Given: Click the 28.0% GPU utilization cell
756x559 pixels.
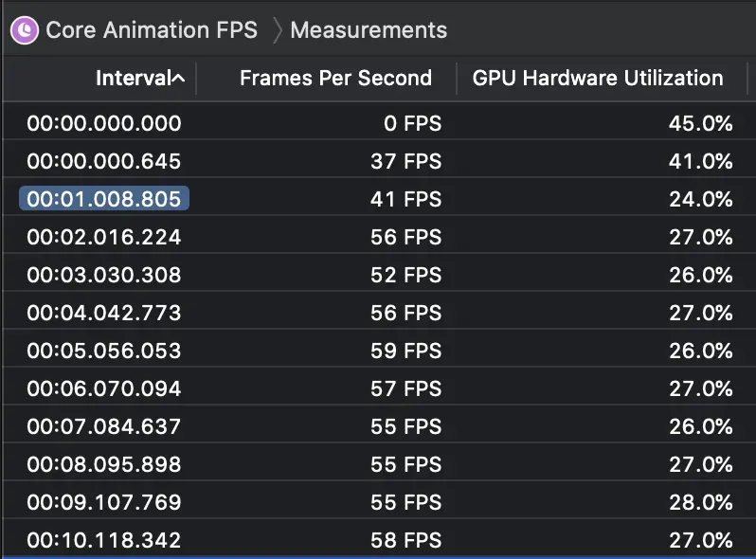Looking at the screenshot, I should tap(700, 502).
